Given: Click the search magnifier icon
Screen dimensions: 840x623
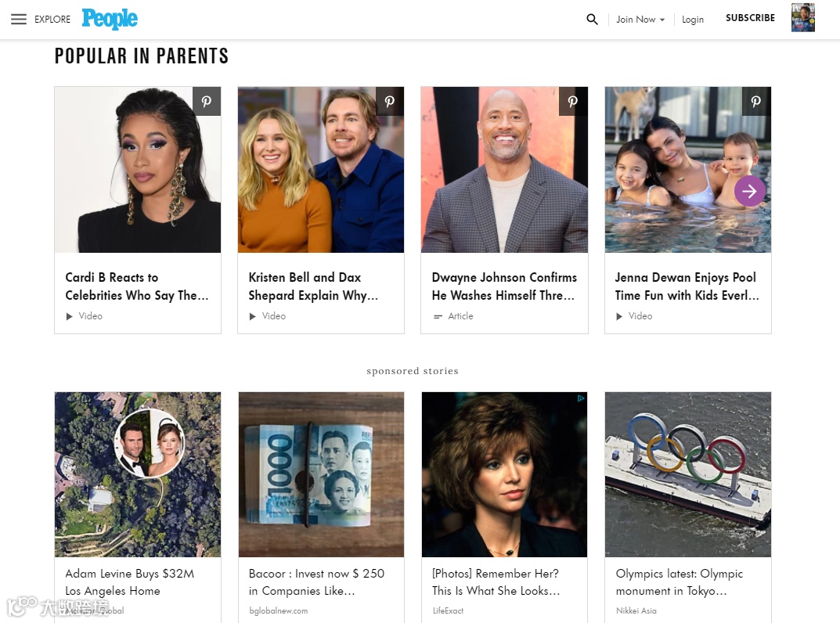Looking at the screenshot, I should pyautogui.click(x=592, y=20).
